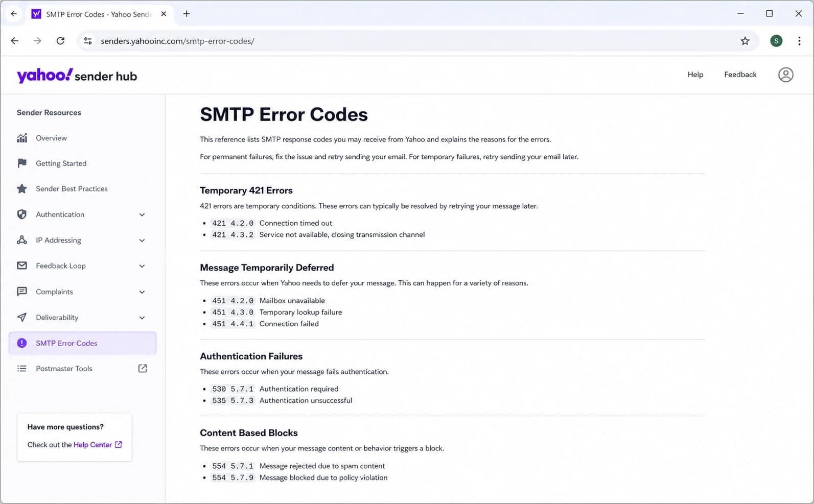Click the Temporary 421 Errors heading
This screenshot has width=814, height=504.
246,190
